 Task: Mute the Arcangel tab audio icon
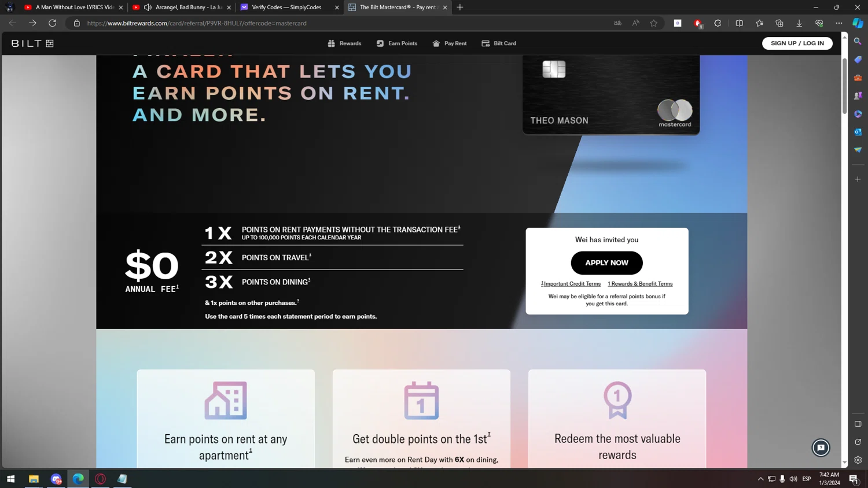(x=148, y=8)
